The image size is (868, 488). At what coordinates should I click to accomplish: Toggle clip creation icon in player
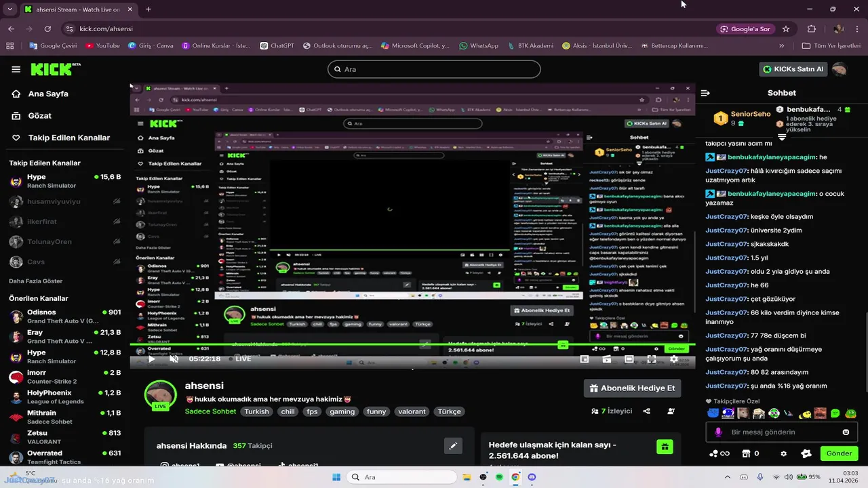(607, 359)
